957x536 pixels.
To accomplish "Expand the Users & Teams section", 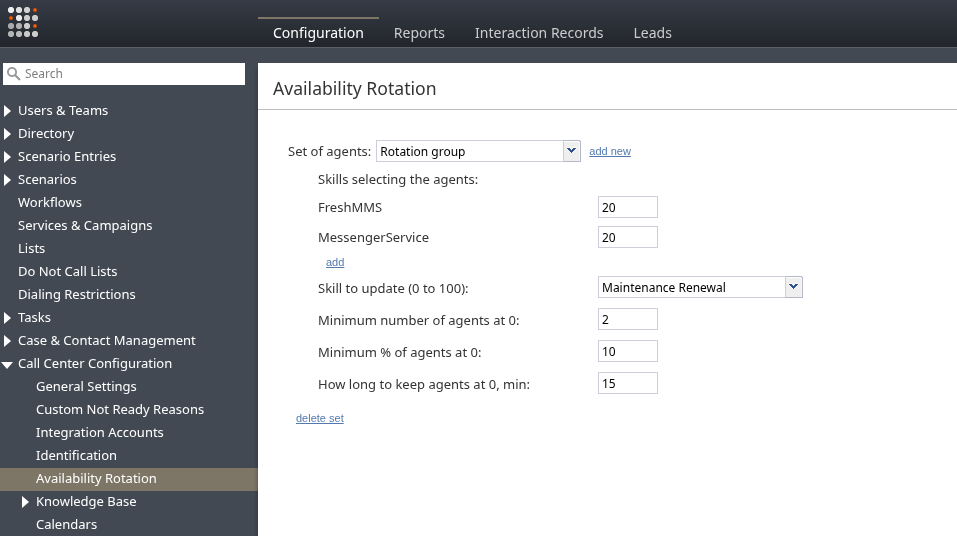I will 8,111.
